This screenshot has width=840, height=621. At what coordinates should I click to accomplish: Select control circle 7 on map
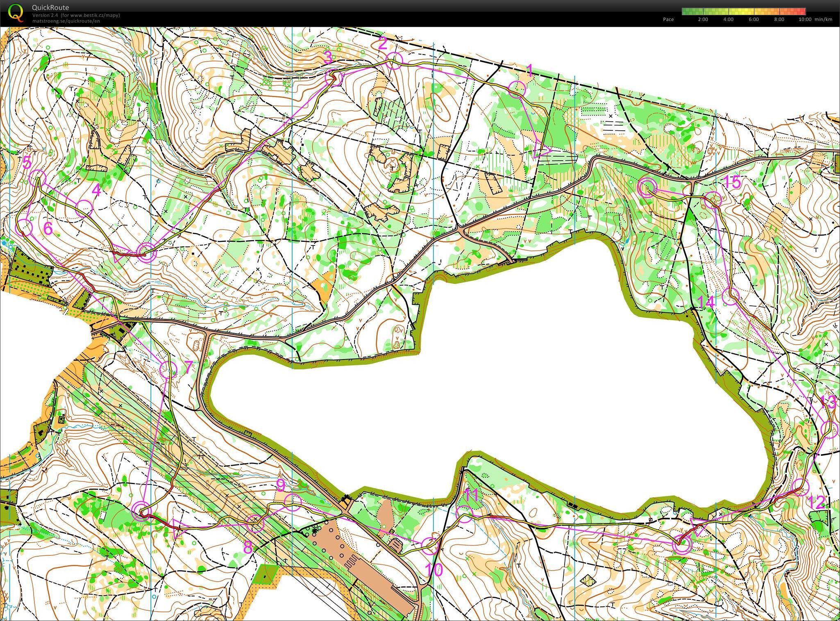point(167,369)
